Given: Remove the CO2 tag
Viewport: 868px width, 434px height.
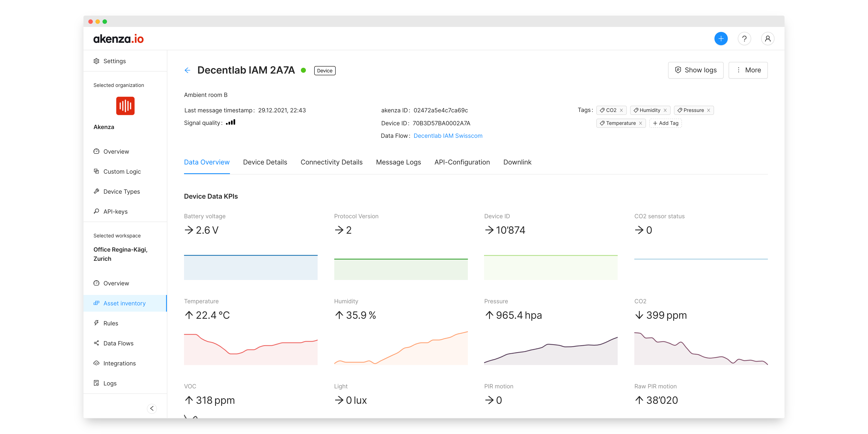Looking at the screenshot, I should coord(621,110).
